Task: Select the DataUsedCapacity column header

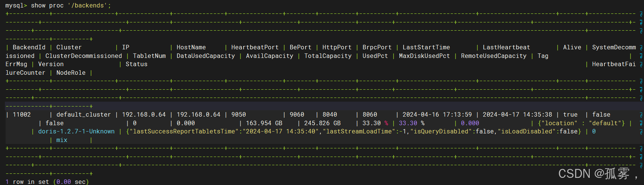Action: coord(206,56)
